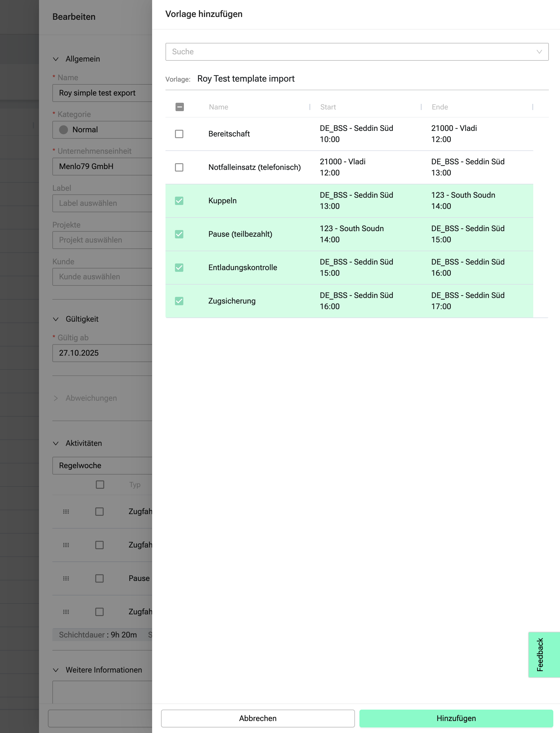Collapse the Allgemein section
560x733 pixels.
click(x=56, y=59)
